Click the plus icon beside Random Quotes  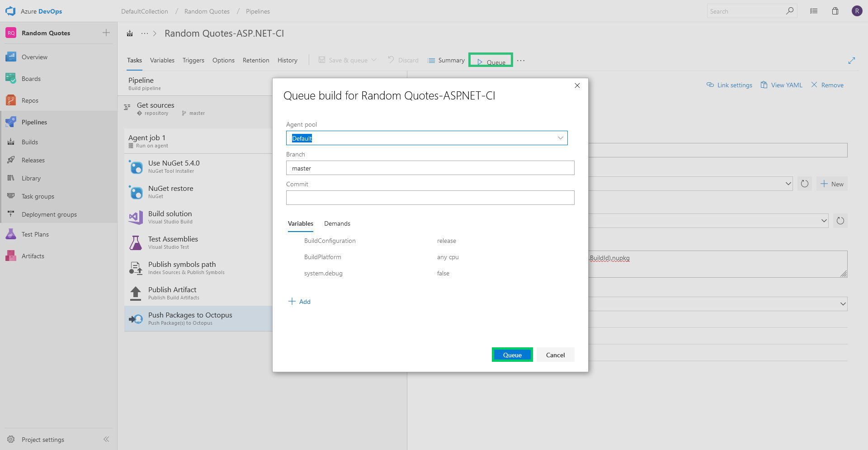pyautogui.click(x=106, y=33)
